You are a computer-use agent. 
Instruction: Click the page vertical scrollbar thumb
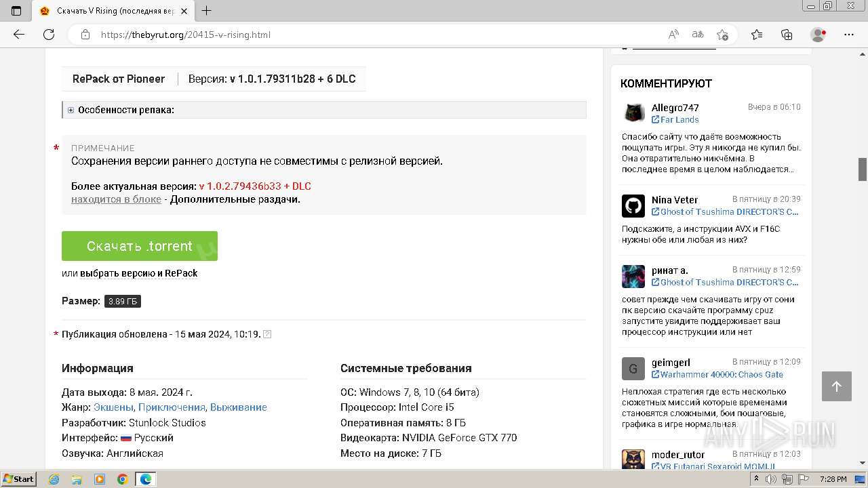point(863,169)
